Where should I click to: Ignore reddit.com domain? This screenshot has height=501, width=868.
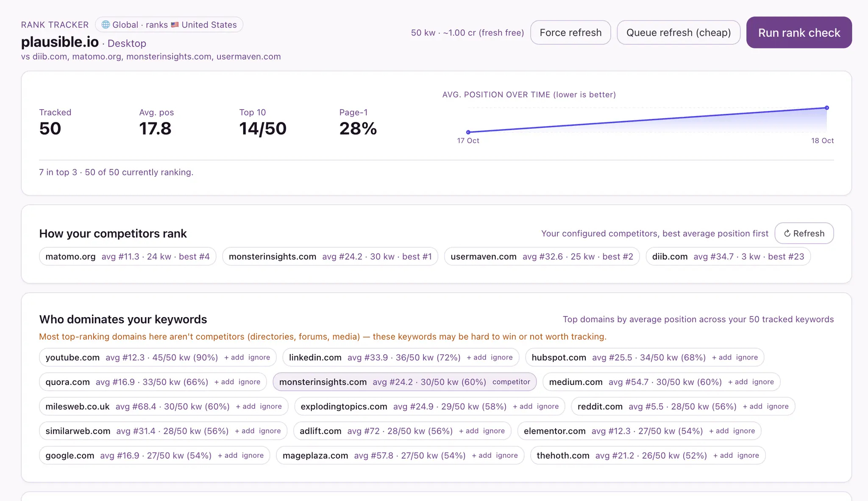pos(778,407)
